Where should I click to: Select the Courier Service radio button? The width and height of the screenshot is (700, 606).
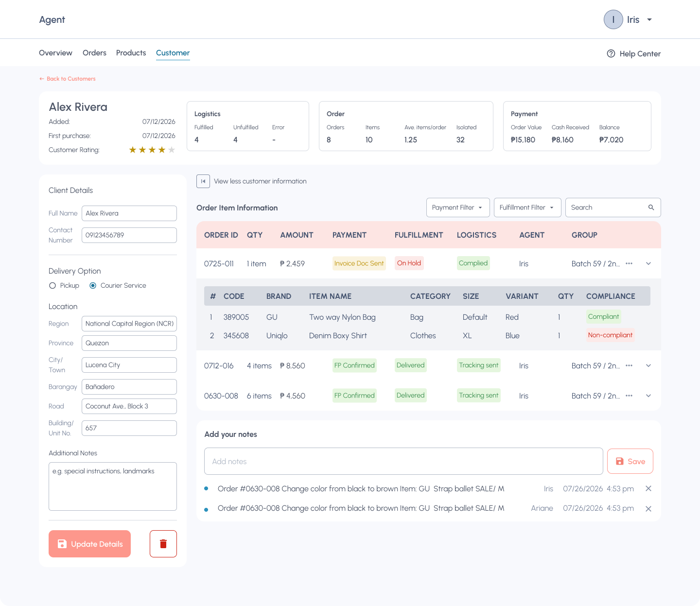pyautogui.click(x=93, y=286)
